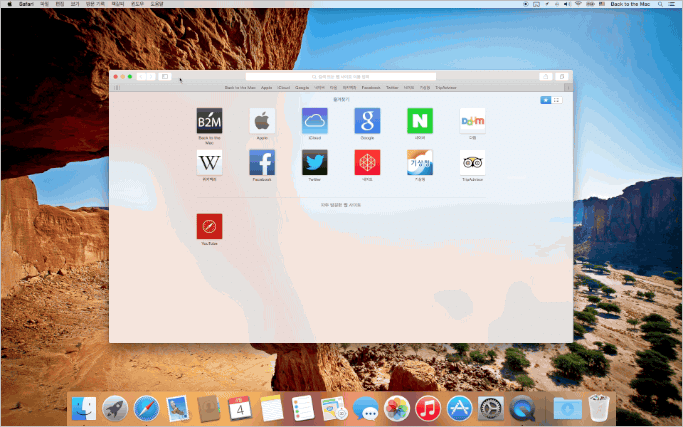Open the B2M Back to the Mac favorite tile
The image size is (683, 427).
click(x=209, y=121)
